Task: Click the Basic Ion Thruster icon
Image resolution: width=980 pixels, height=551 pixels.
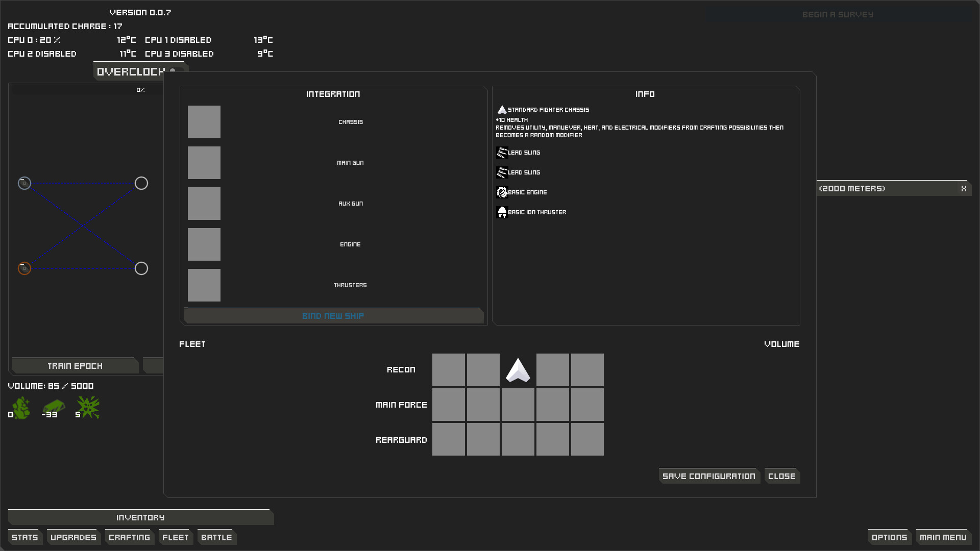Action: coord(502,212)
